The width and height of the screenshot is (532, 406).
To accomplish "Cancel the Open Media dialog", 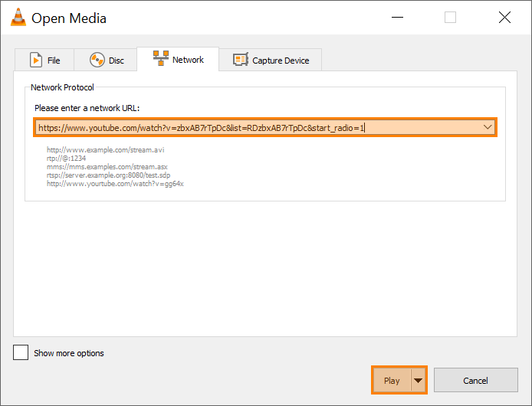I will (475, 381).
